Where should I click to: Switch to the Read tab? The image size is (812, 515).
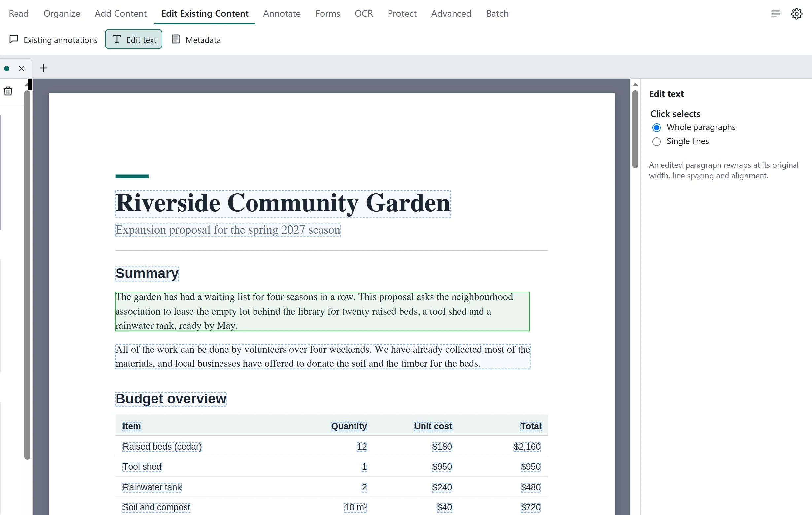[x=18, y=14]
